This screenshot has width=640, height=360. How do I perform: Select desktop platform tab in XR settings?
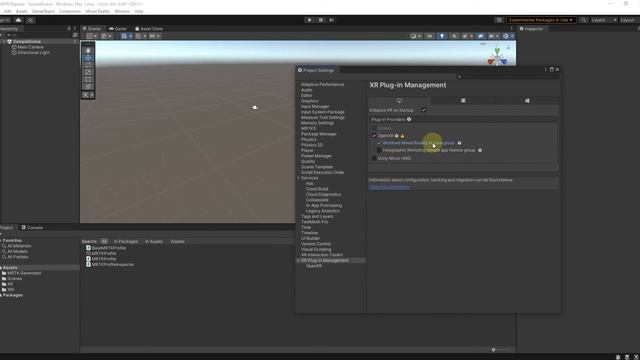coord(399,100)
